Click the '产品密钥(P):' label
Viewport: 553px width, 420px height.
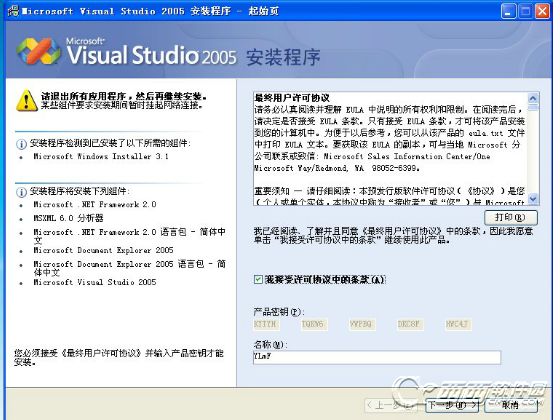pos(279,312)
